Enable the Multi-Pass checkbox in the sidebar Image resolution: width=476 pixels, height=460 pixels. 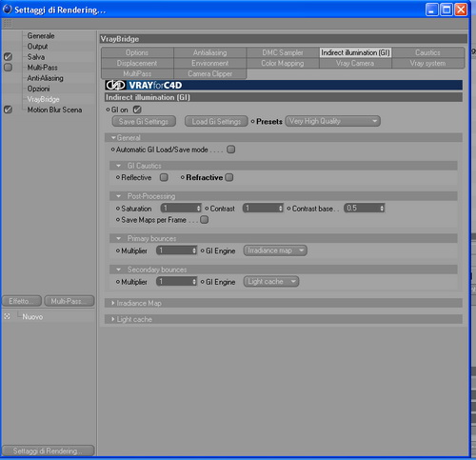[x=8, y=68]
